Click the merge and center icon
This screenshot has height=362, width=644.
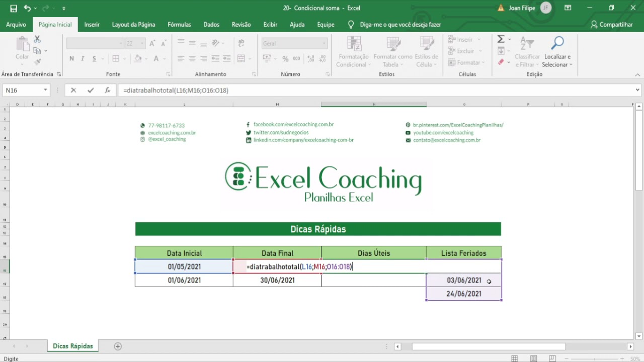pyautogui.click(x=241, y=59)
